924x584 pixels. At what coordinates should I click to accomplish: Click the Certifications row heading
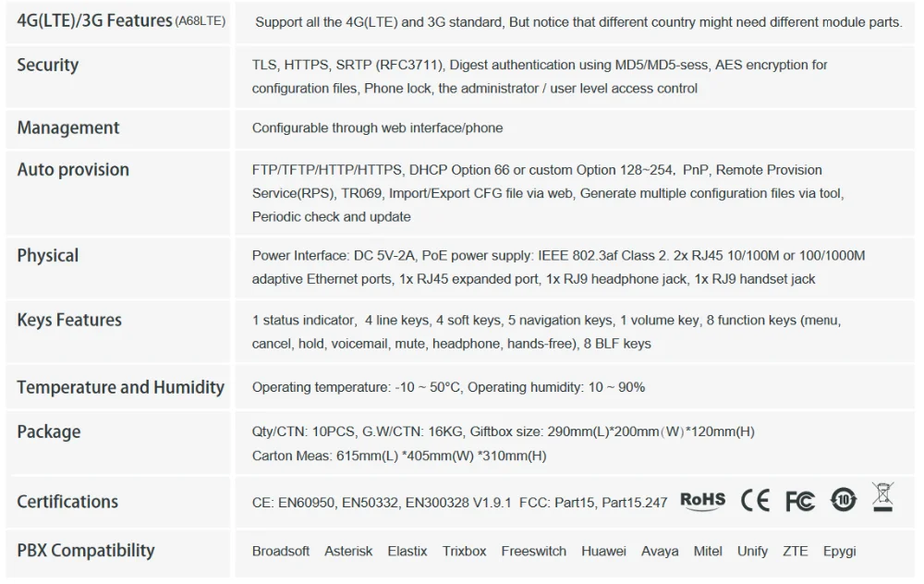click(x=67, y=502)
